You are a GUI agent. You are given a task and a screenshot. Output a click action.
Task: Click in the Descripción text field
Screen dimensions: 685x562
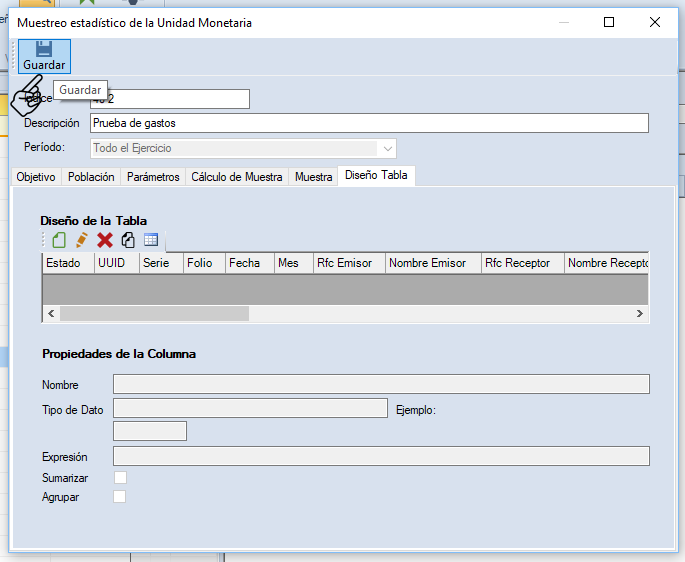pyautogui.click(x=369, y=123)
